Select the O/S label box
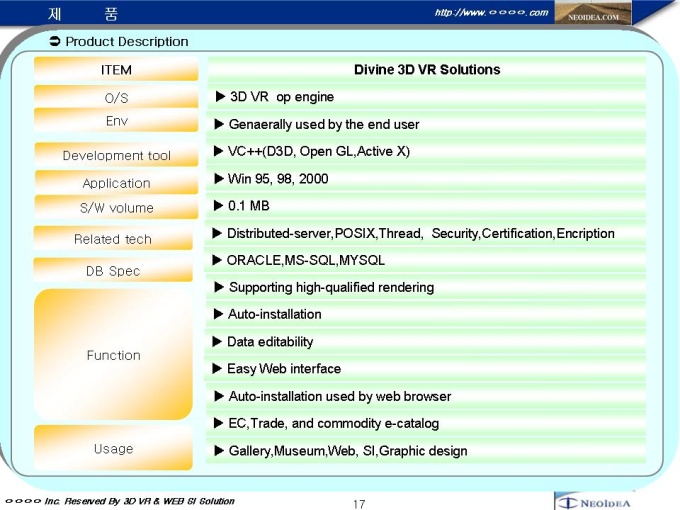The height and width of the screenshot is (510, 680). (x=116, y=98)
